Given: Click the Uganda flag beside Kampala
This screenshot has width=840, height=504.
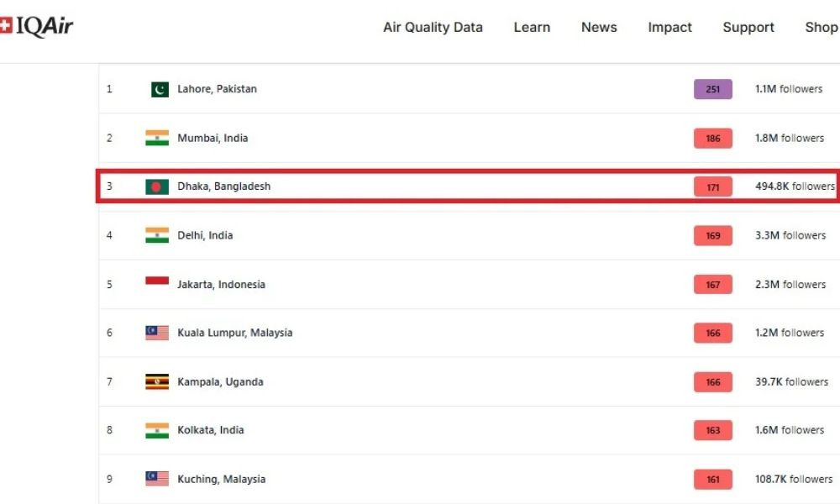Looking at the screenshot, I should [x=157, y=382].
